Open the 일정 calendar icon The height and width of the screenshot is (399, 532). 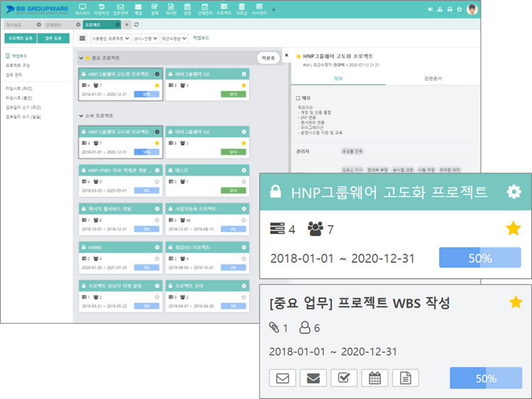(x=187, y=9)
